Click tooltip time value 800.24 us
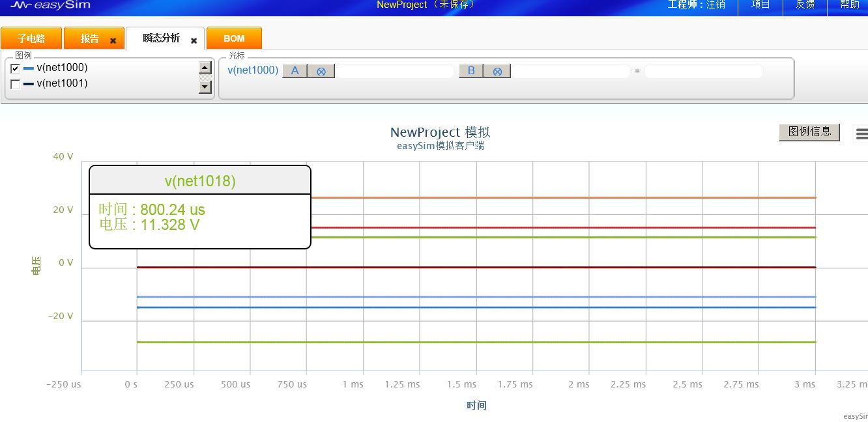This screenshot has width=868, height=422. tap(173, 210)
